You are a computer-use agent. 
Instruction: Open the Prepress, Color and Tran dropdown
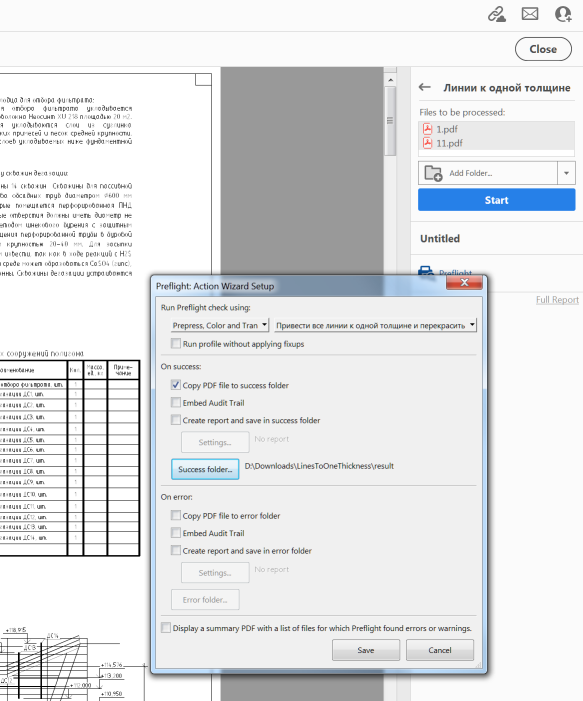(220, 325)
